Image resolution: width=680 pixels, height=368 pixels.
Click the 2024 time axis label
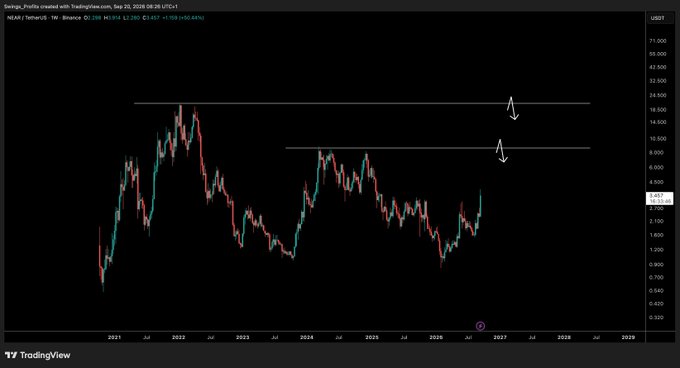(307, 337)
